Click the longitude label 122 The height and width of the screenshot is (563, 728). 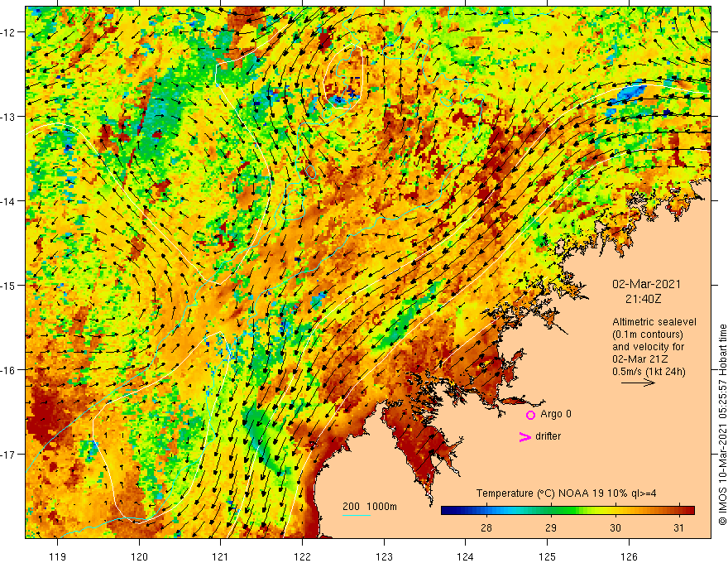pyautogui.click(x=302, y=556)
